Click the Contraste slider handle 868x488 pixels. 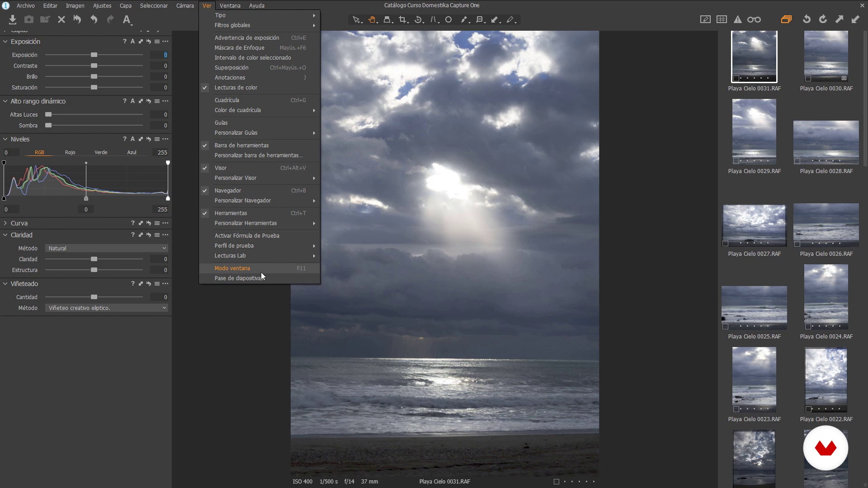[x=94, y=66]
